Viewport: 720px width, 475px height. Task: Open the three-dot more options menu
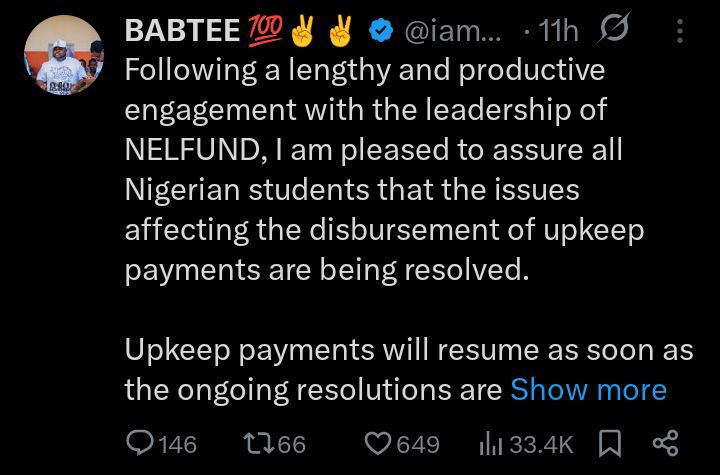tap(680, 31)
